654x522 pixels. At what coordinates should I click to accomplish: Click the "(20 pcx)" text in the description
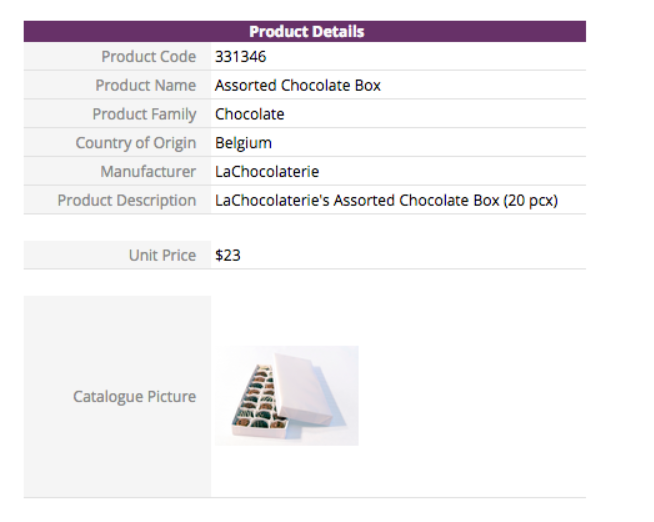tap(530, 201)
